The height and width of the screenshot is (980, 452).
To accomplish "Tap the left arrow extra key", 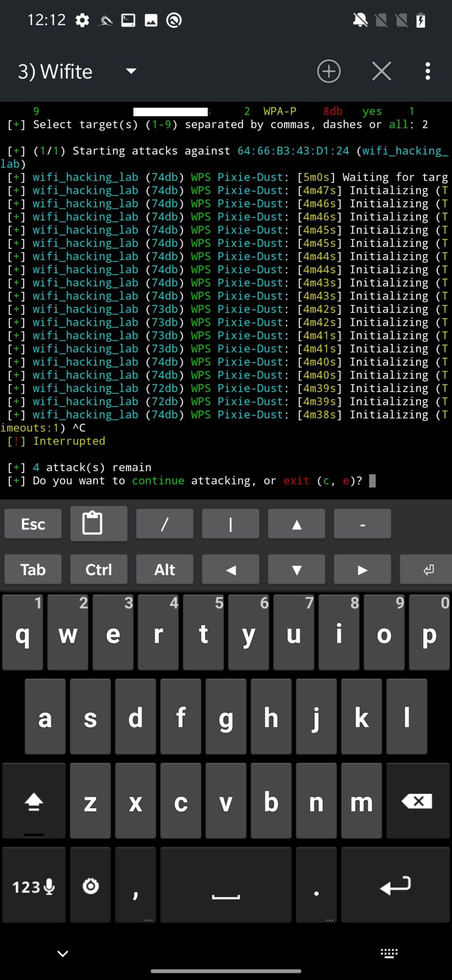I will pyautogui.click(x=230, y=569).
